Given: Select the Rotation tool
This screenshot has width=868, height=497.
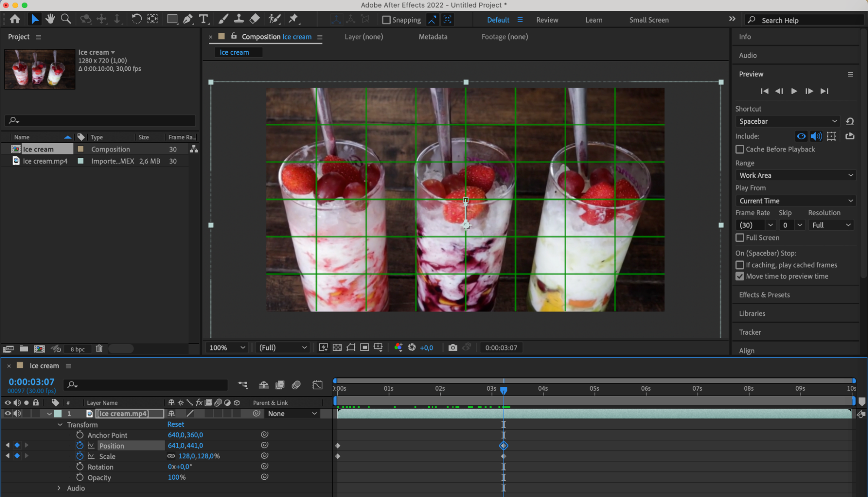Looking at the screenshot, I should click(136, 19).
